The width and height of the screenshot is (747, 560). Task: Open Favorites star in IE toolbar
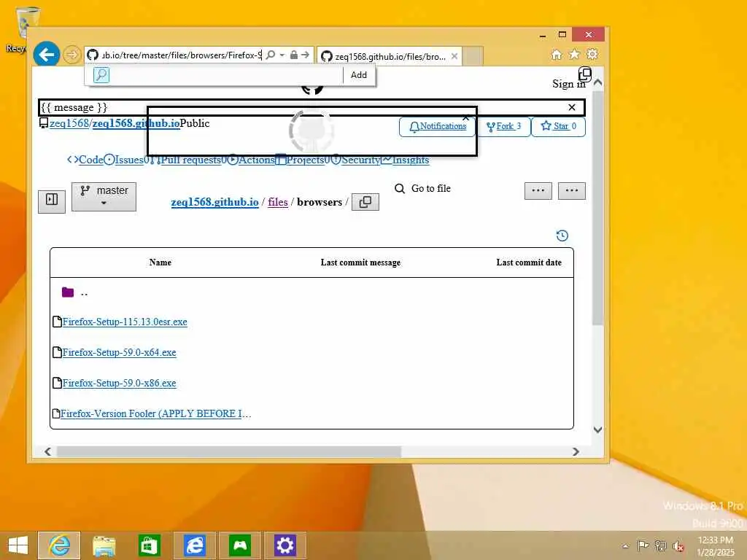[575, 54]
